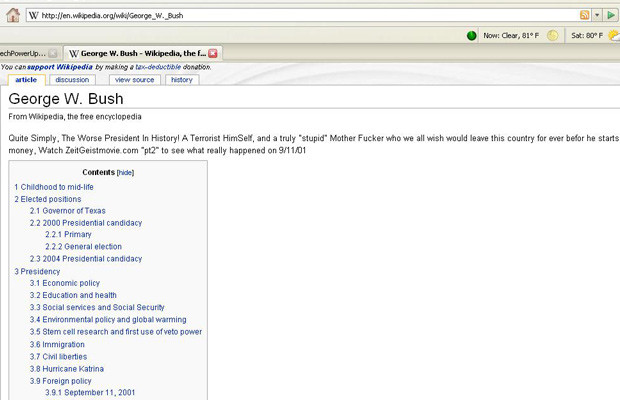Switch to the TechPowerUp browser tab
Image resolution: width=620 pixels, height=400 pixels.
(23, 53)
